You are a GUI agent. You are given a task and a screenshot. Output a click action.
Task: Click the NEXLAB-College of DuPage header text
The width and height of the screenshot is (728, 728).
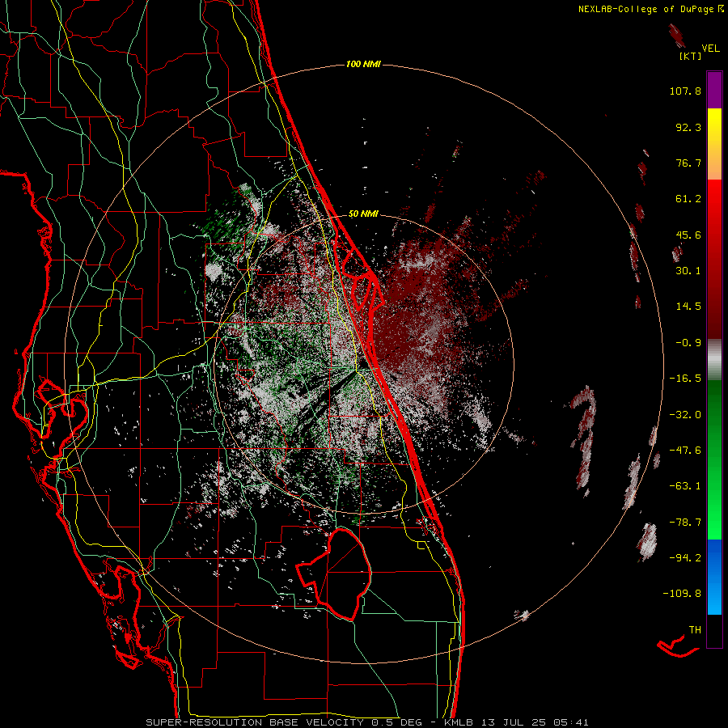tap(650, 9)
